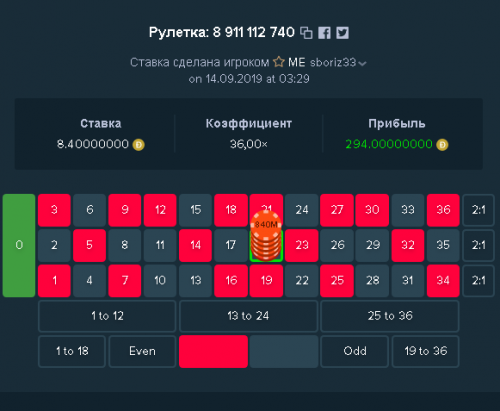Bet on Odd numbers
Screen dimensions: 500x411
click(355, 351)
